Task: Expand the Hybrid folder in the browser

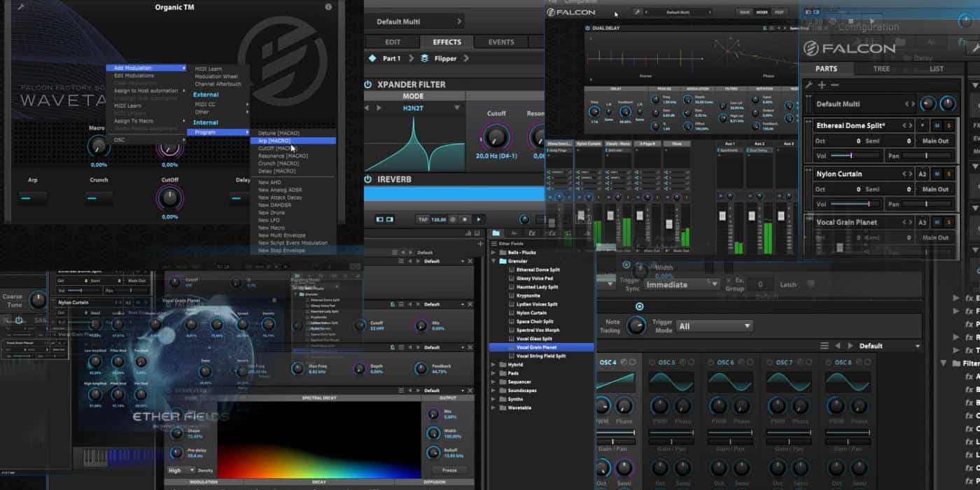Action: (x=493, y=365)
